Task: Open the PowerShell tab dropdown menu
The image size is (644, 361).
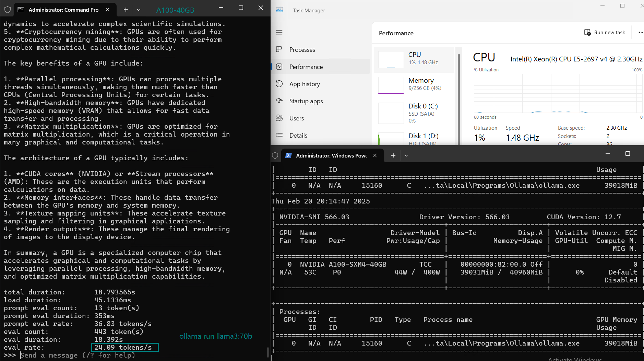Action: click(406, 155)
